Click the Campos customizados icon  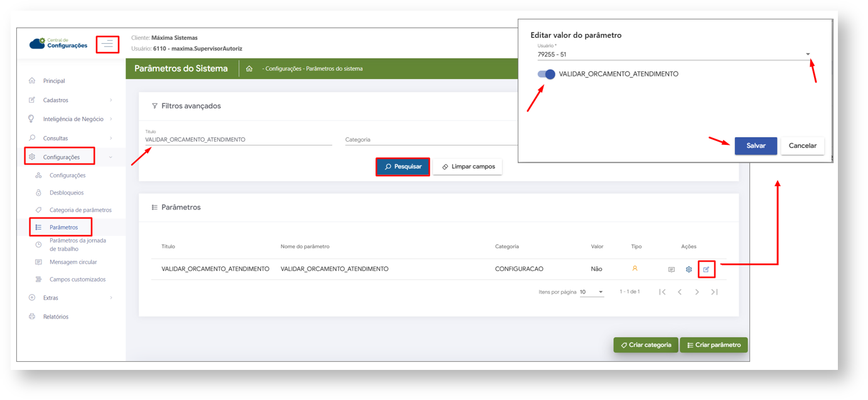38,280
